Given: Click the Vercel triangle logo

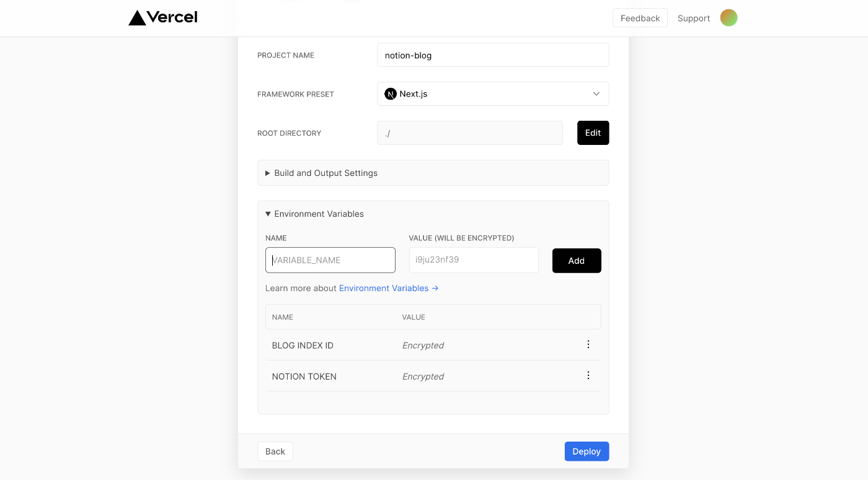Looking at the screenshot, I should [137, 18].
